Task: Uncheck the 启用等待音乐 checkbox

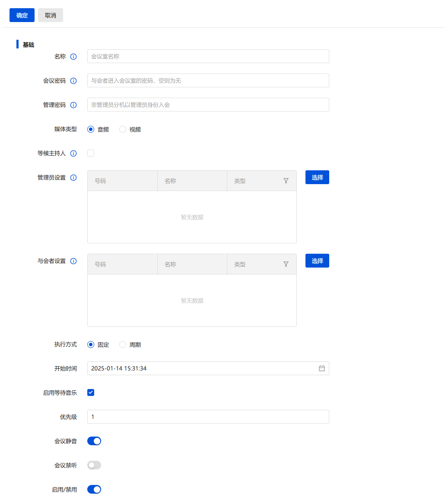Action: (x=91, y=392)
